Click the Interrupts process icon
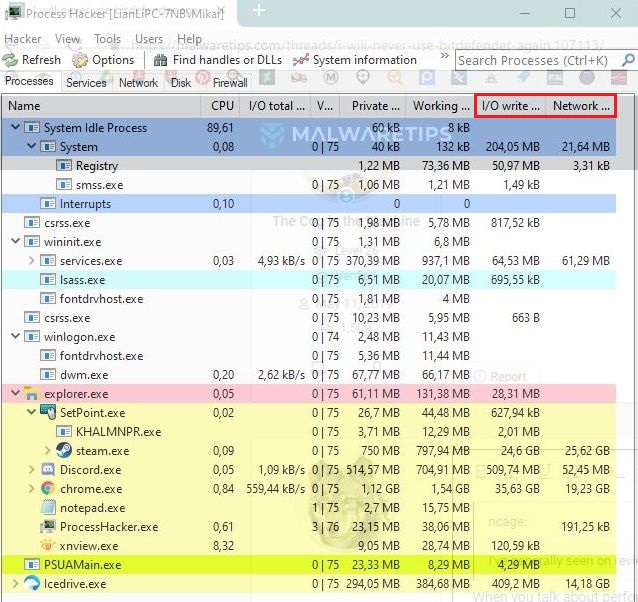Image resolution: width=638 pixels, height=602 pixels. click(48, 203)
